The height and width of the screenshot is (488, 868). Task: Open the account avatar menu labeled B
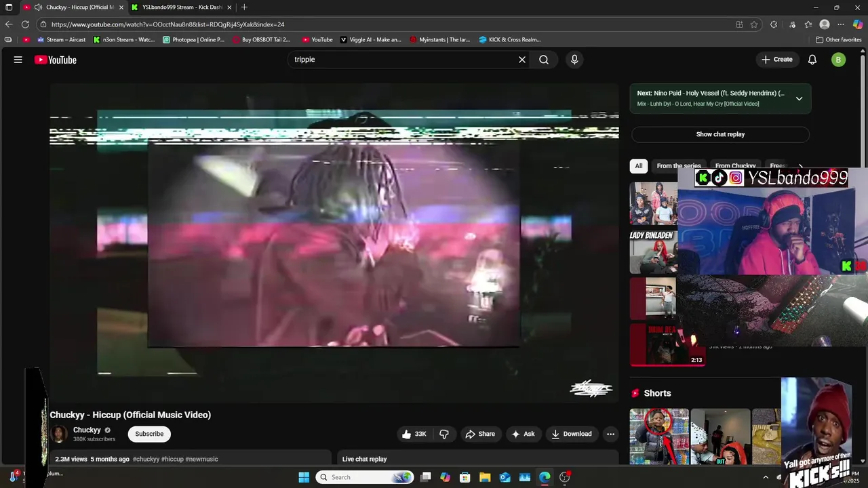click(x=839, y=60)
